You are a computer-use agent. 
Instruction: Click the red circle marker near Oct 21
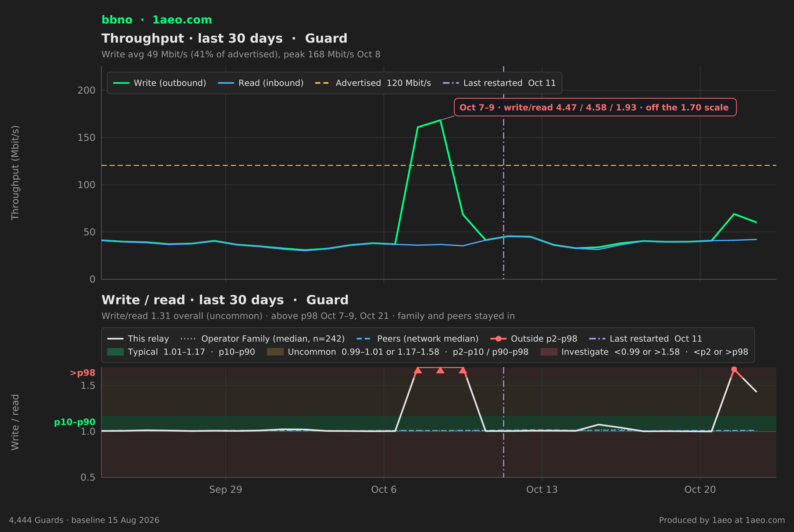(734, 369)
